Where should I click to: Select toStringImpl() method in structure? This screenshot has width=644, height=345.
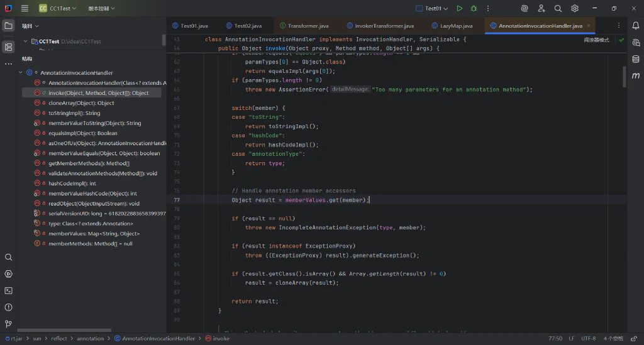click(74, 113)
